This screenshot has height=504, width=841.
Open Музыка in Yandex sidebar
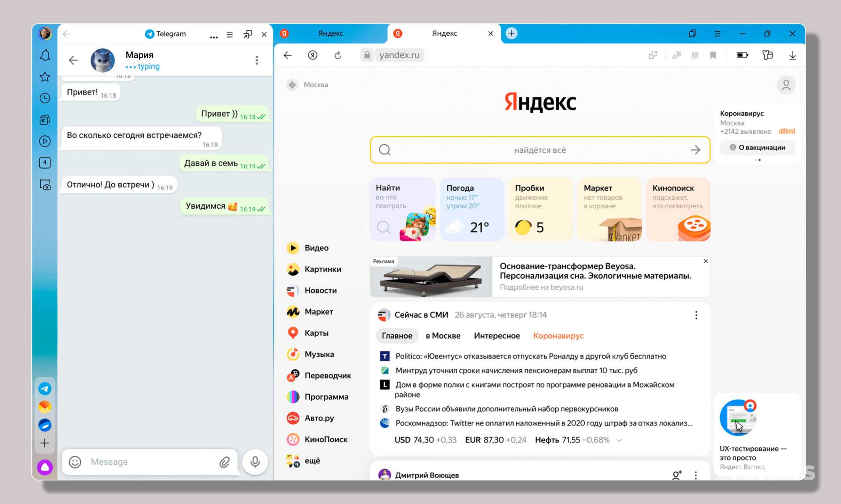(319, 353)
